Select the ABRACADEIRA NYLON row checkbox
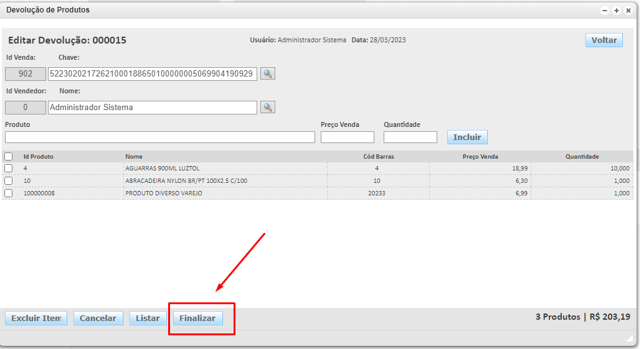Screen dimensions: 644x349 tap(9, 181)
